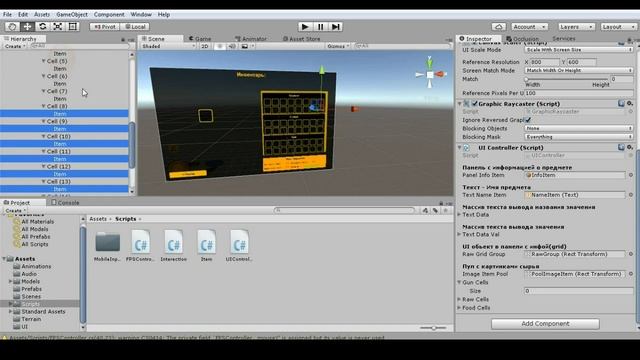This screenshot has width=640, height=360.
Task: Select the Item C# script asset
Action: [x=206, y=245]
